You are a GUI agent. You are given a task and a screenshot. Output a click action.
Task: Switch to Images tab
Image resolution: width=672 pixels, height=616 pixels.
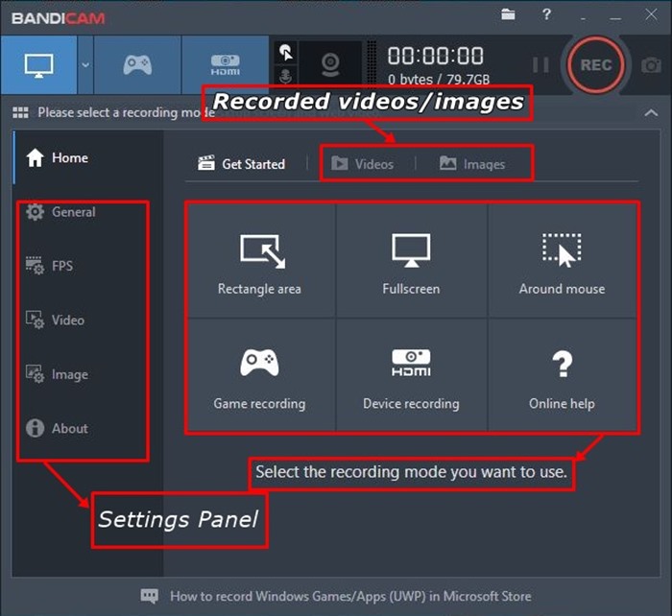coord(472,164)
